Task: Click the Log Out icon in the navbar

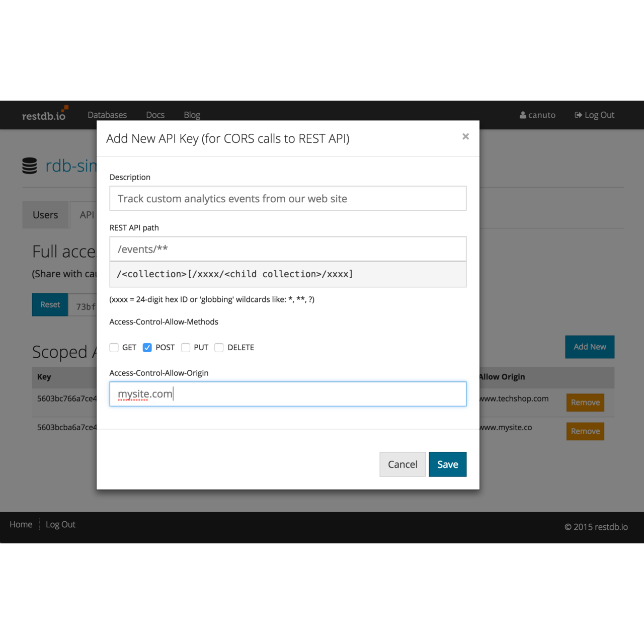Action: tap(578, 115)
